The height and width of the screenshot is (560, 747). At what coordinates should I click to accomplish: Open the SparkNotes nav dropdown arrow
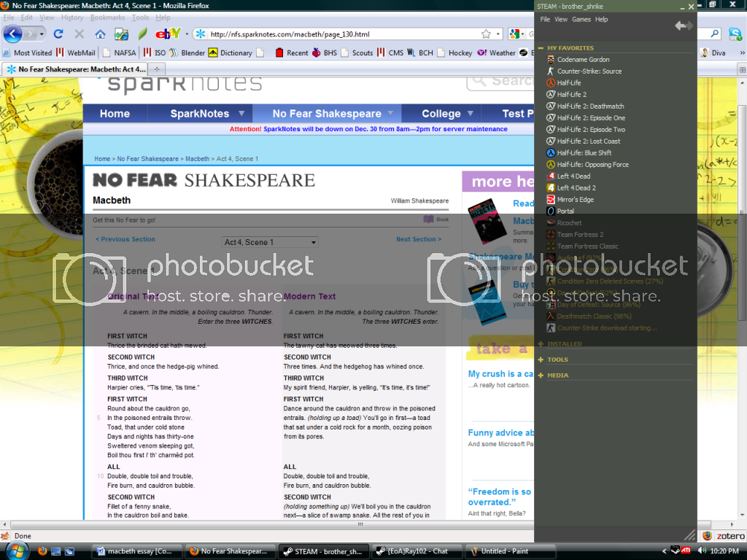coord(241,113)
